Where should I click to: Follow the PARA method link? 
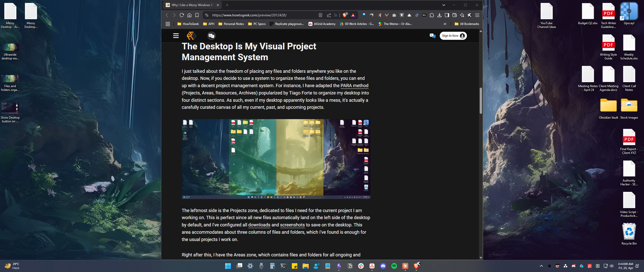click(354, 86)
